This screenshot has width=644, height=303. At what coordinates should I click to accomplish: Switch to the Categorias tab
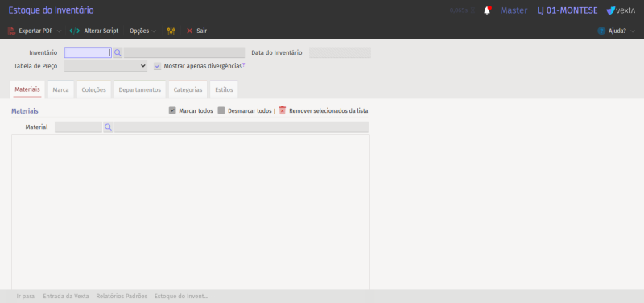click(x=188, y=89)
